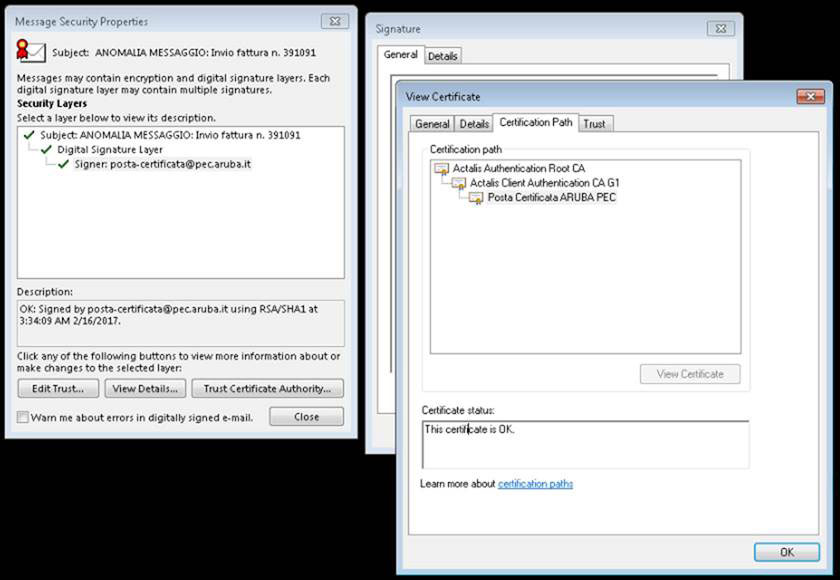840x580 pixels.
Task: Click the 'Security Layers' heading
Action: 51,103
